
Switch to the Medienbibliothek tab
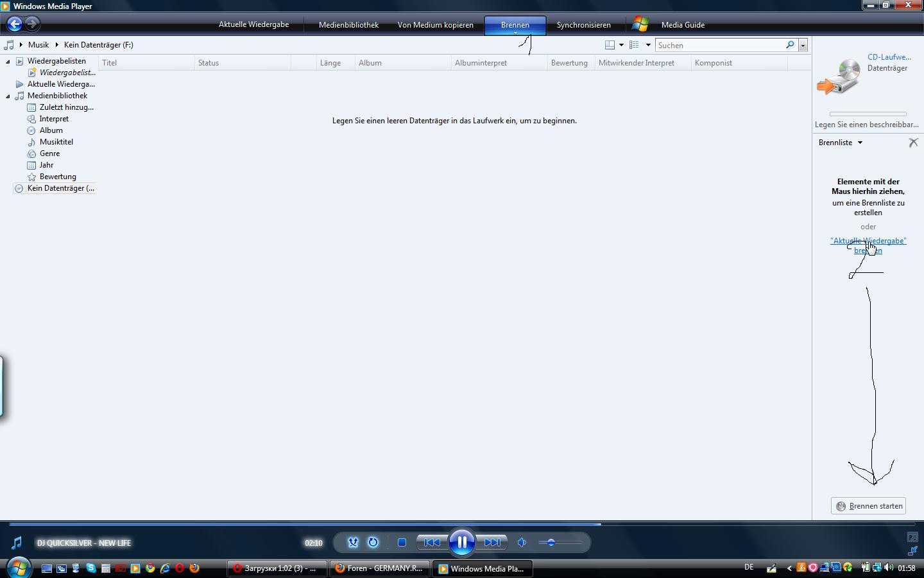[x=348, y=25]
